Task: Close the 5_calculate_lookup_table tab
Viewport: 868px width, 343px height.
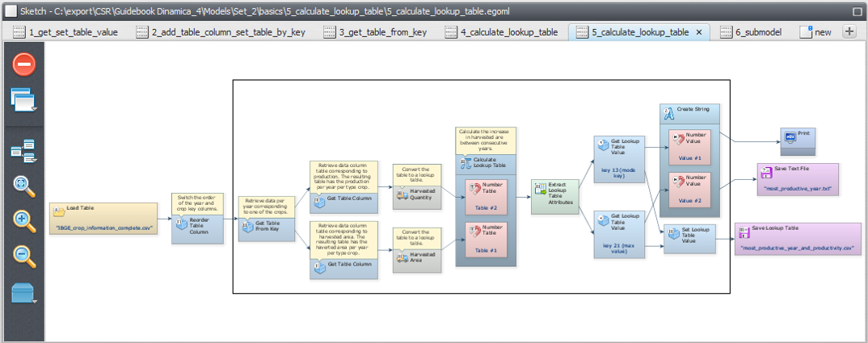Action: pyautogui.click(x=699, y=32)
